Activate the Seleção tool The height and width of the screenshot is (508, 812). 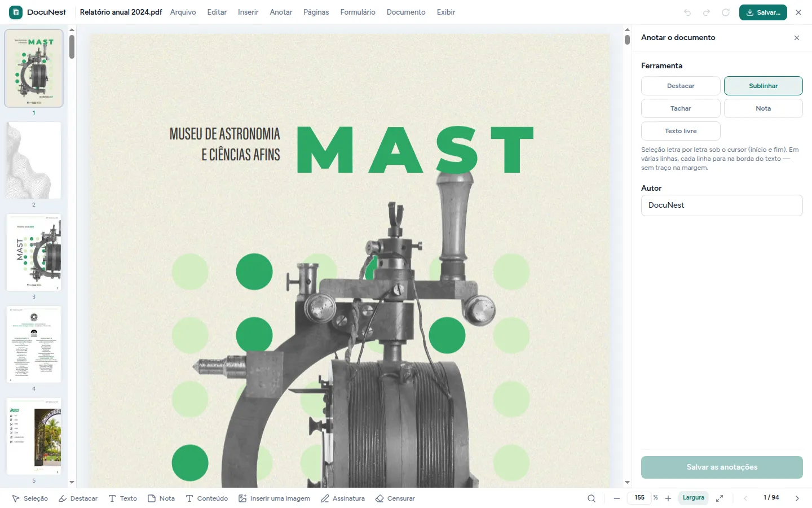pyautogui.click(x=30, y=498)
